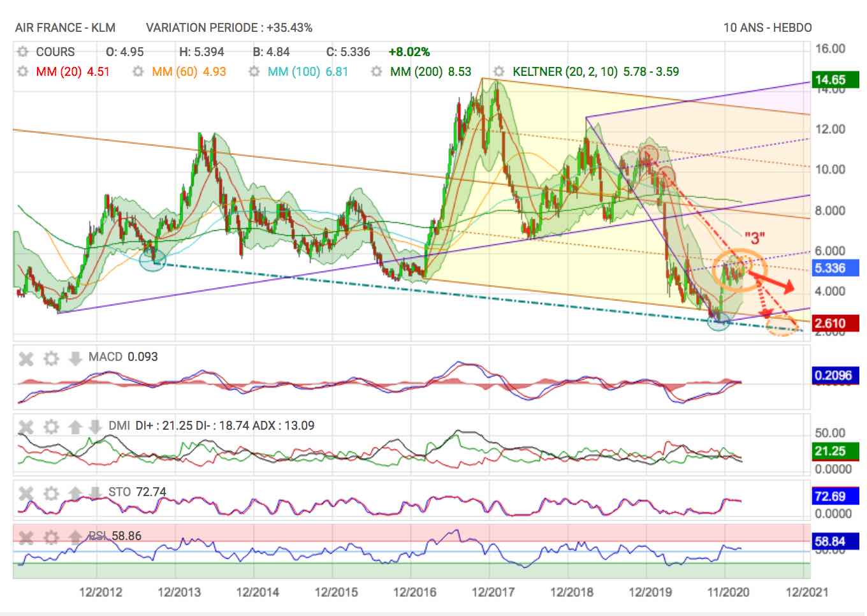The height and width of the screenshot is (616, 867).
Task: Click the 12/2016 date axis label
Action: (x=415, y=592)
